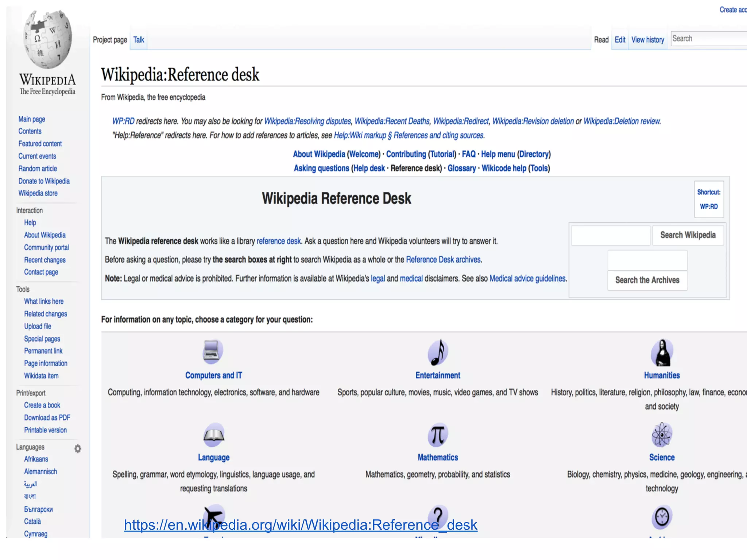The width and height of the screenshot is (747, 560).
Task: Open language settings gear icon
Action: 78,448
